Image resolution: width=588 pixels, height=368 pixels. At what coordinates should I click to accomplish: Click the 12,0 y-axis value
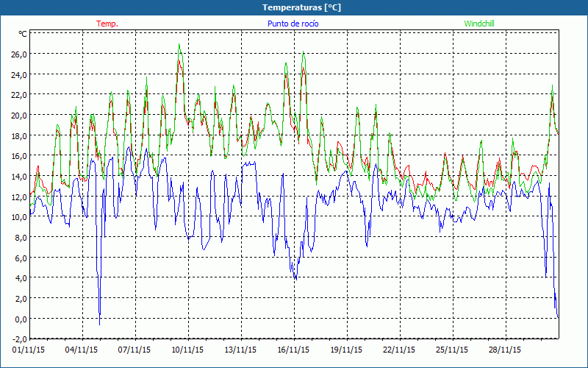tap(19, 197)
